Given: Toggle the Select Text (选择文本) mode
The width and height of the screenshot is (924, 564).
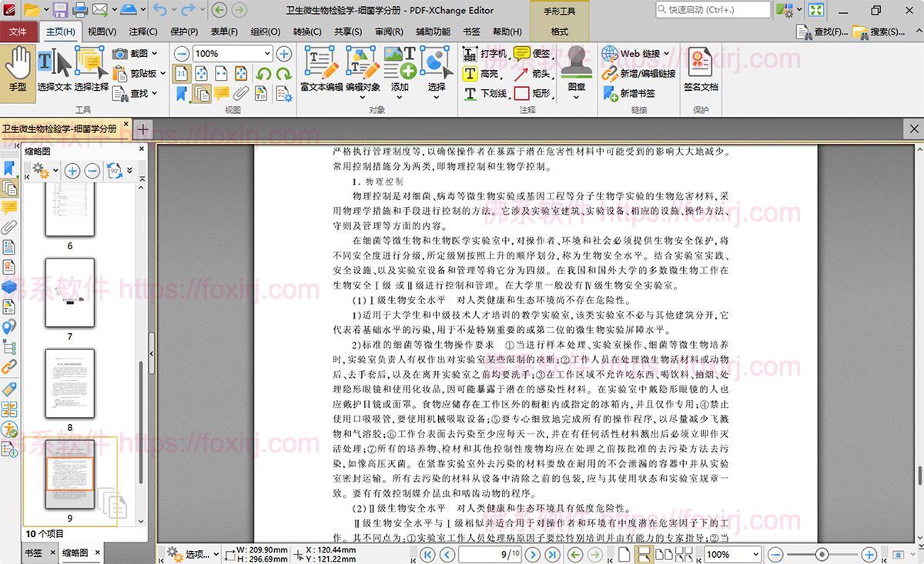Looking at the screenshot, I should [54, 69].
